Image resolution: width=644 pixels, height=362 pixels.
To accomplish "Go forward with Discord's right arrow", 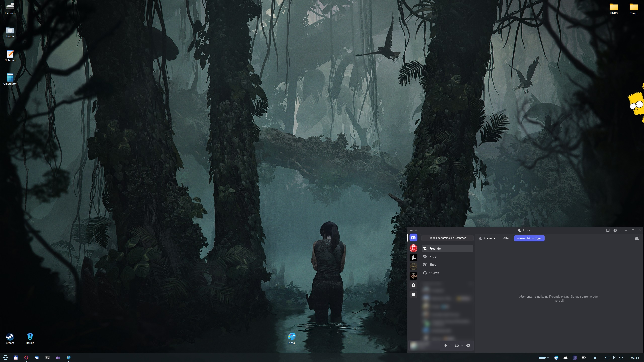I will (x=416, y=230).
